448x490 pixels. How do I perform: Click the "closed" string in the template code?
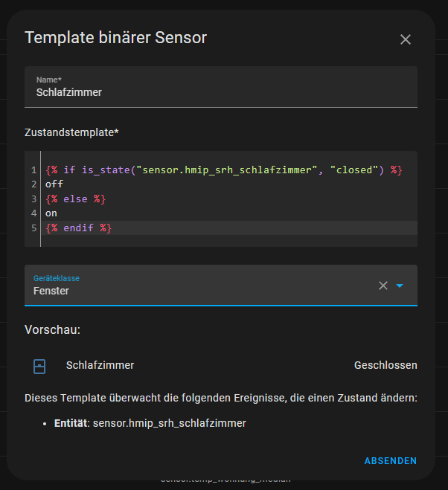[x=352, y=170]
